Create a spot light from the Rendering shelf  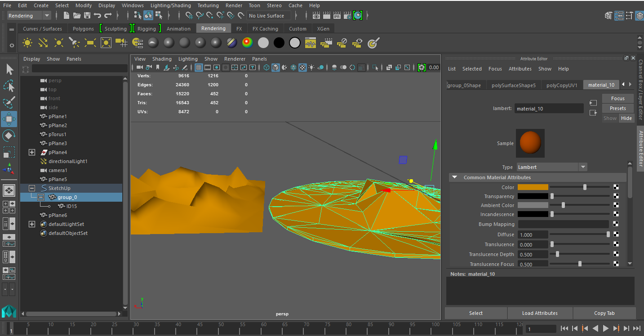74,43
